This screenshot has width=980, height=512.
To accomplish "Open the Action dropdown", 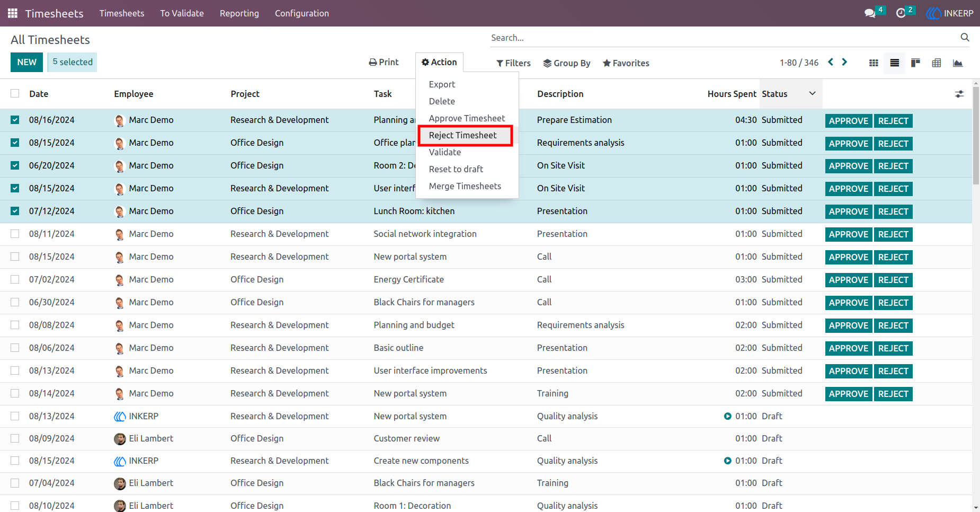I will click(x=439, y=62).
